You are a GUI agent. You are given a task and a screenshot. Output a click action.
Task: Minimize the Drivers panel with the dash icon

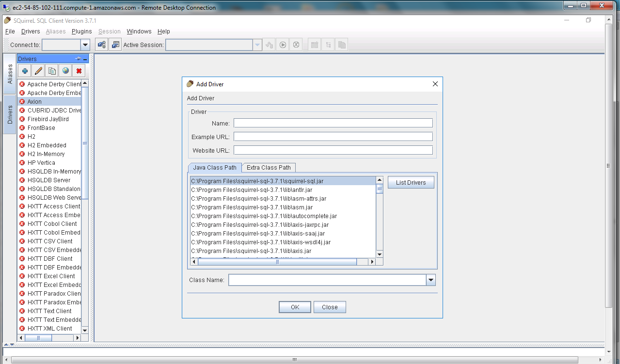point(85,59)
